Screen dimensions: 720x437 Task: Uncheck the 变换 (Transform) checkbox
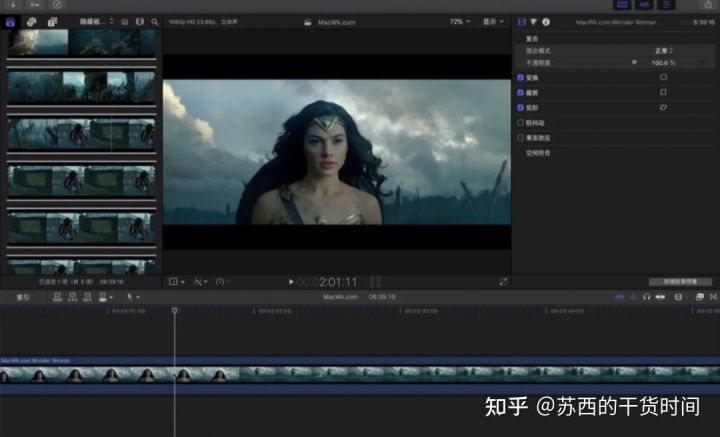click(x=520, y=78)
